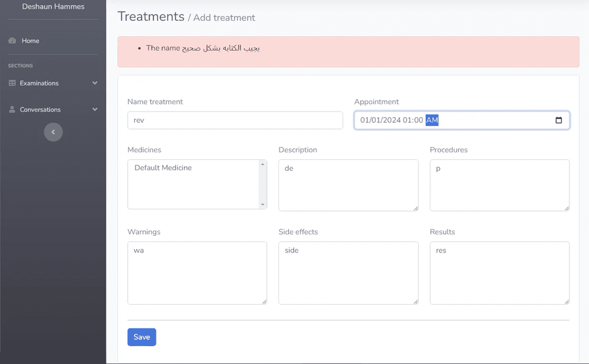The height and width of the screenshot is (364, 589).
Task: Click the Deshaun Hammes user name
Action: coord(53,6)
